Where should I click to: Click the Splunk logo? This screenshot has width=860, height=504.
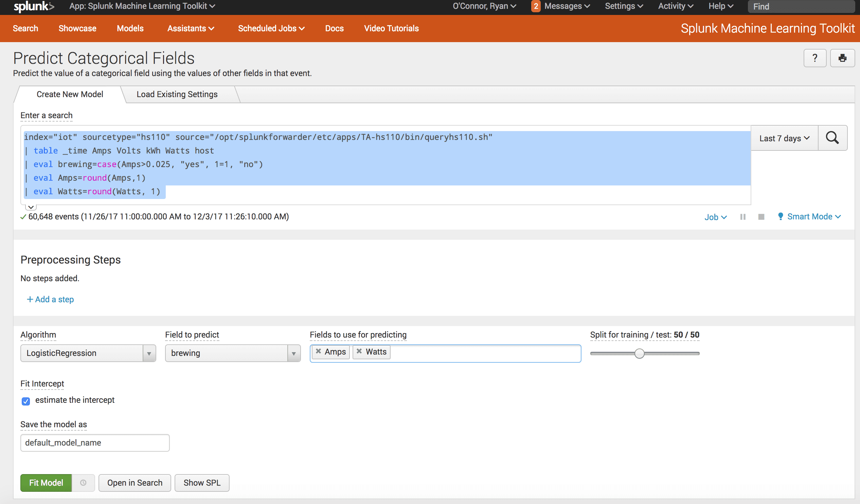pos(33,6)
